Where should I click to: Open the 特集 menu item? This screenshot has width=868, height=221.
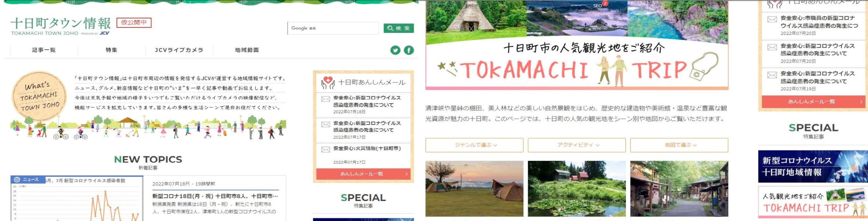pos(112,50)
